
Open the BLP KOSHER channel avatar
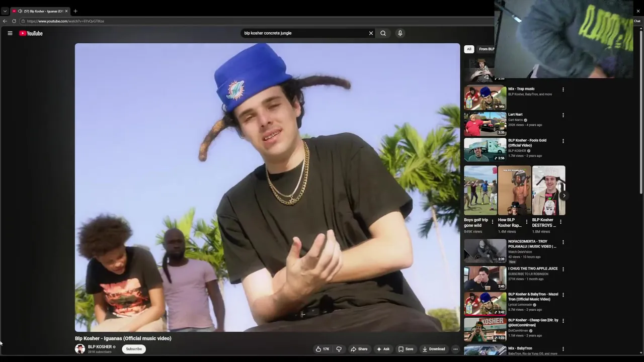click(x=80, y=349)
